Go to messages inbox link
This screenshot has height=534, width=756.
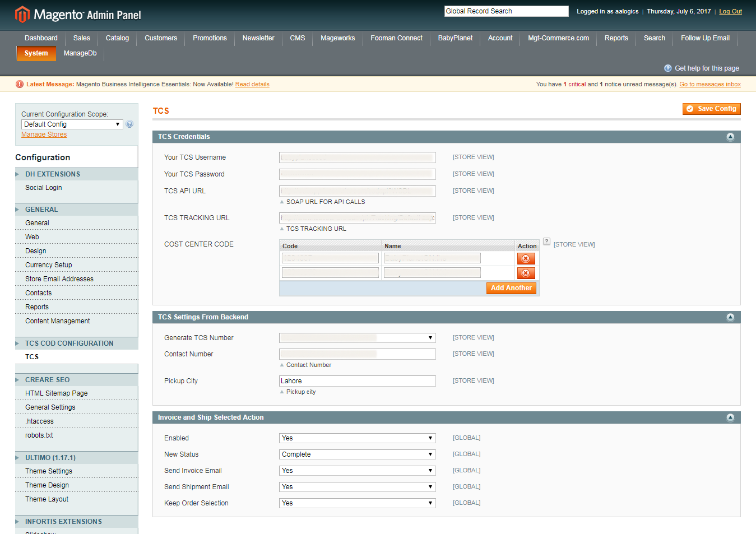[x=710, y=84]
